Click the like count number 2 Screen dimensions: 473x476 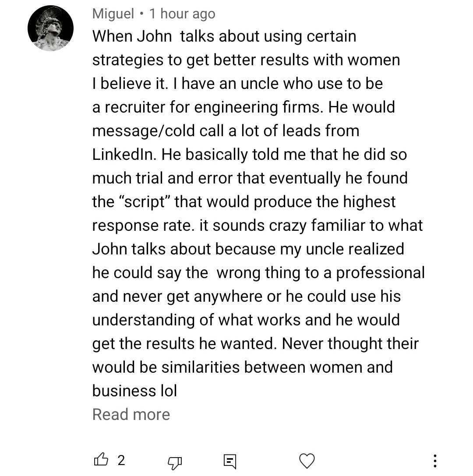[x=121, y=460]
